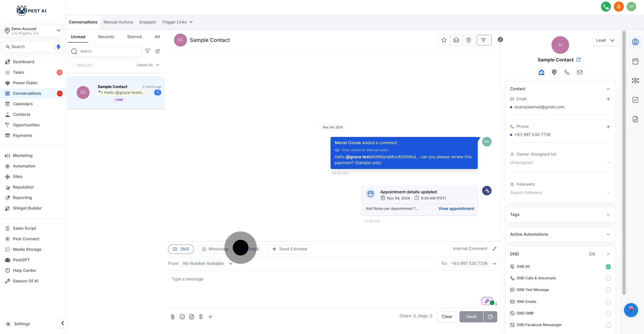Uncheck the DND All checkbox

pyautogui.click(x=608, y=267)
